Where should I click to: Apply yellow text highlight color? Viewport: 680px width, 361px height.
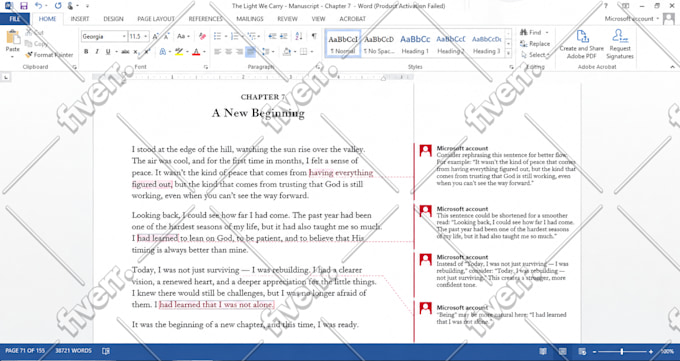pos(179,52)
